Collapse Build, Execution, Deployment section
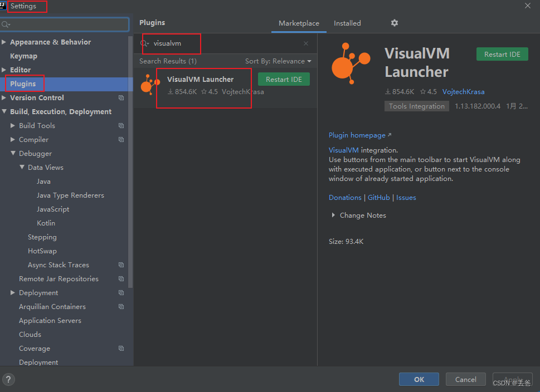 coord(4,111)
